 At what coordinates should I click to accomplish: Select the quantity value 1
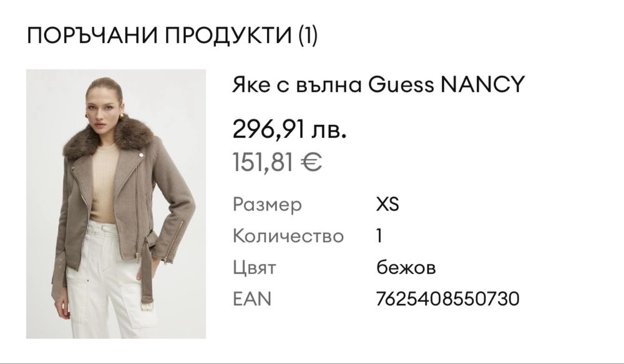[380, 236]
